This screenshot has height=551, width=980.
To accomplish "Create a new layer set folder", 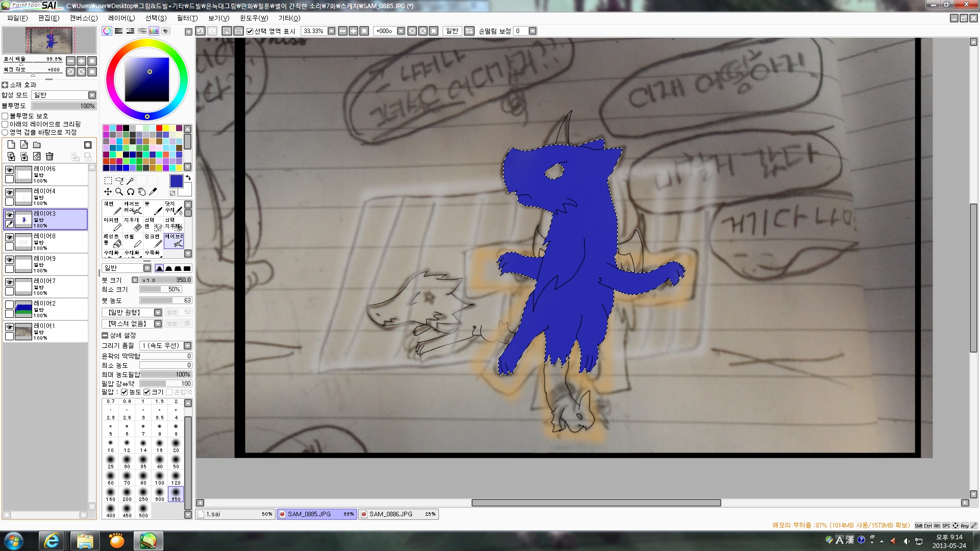I will [x=37, y=145].
